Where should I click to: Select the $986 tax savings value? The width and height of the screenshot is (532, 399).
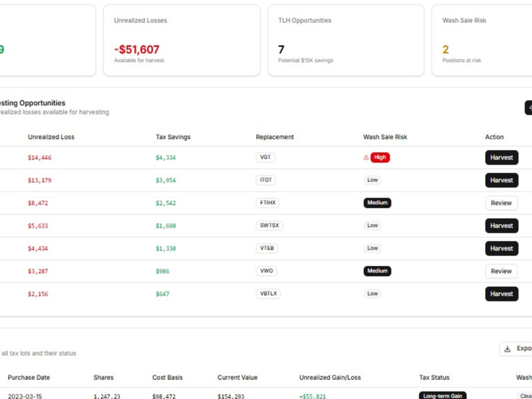point(162,271)
